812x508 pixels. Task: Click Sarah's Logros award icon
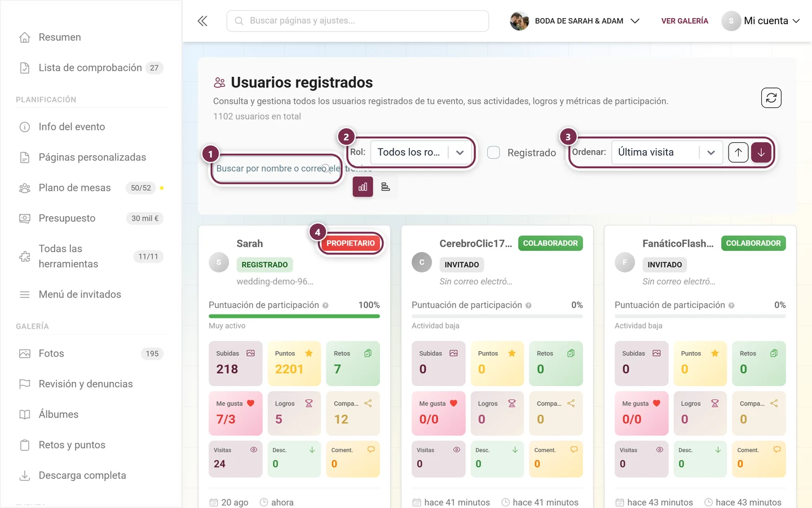[x=309, y=403]
